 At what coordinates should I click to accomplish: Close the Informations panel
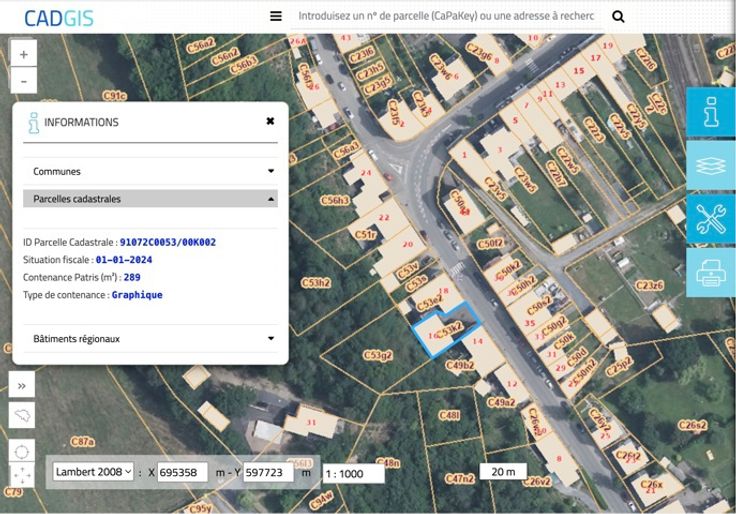point(270,121)
